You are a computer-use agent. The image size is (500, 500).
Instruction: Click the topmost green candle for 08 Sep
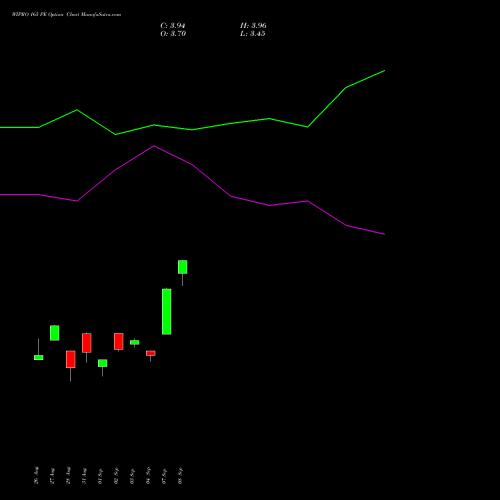click(183, 267)
